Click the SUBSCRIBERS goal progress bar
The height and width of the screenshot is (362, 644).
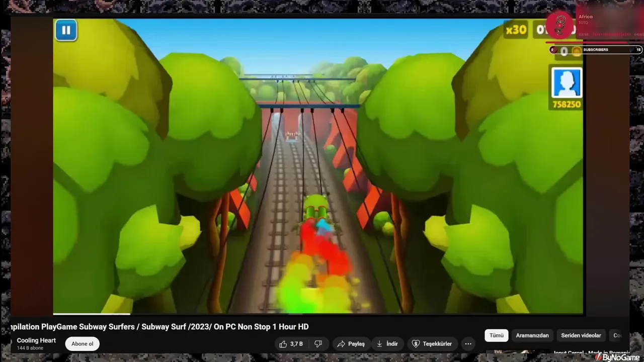(596, 50)
